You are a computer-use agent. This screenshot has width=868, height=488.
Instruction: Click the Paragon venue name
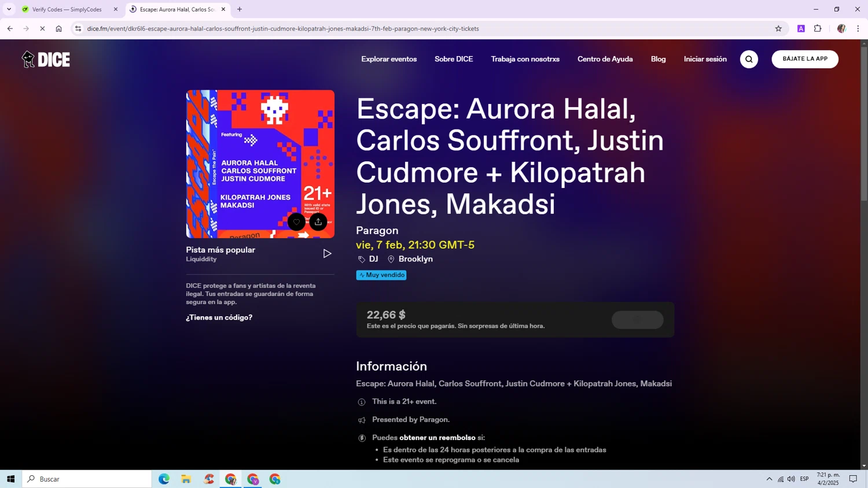click(x=377, y=230)
